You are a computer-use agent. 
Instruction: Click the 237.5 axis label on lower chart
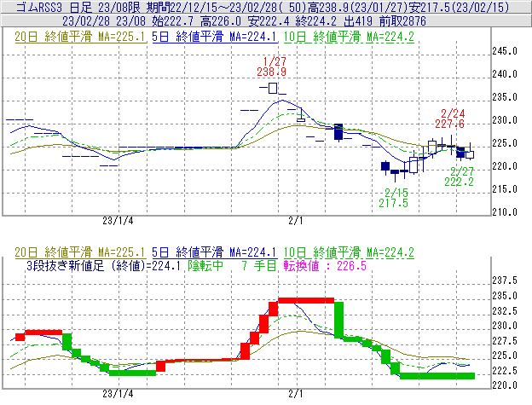505,281
